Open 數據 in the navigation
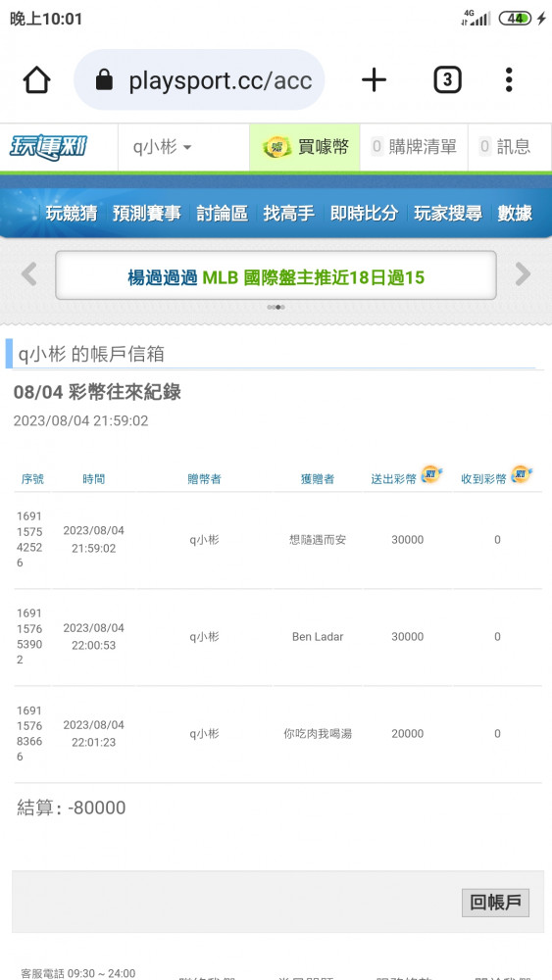This screenshot has width=552, height=980. click(x=515, y=213)
